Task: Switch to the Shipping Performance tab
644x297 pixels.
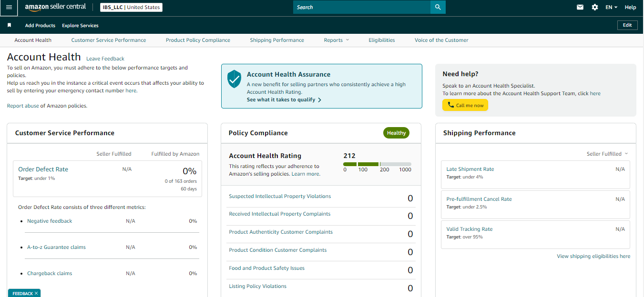Action: click(277, 40)
